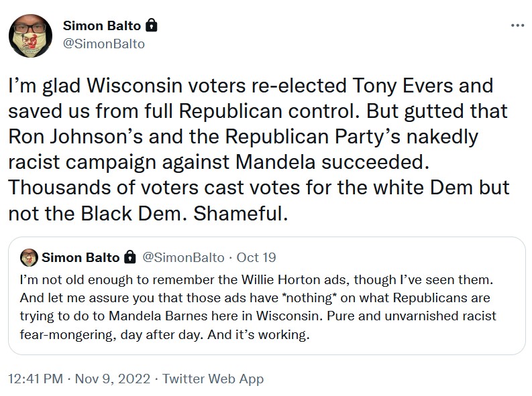Click the lock icon beside the author name
The width and height of the screenshot is (532, 396).
coord(152,26)
